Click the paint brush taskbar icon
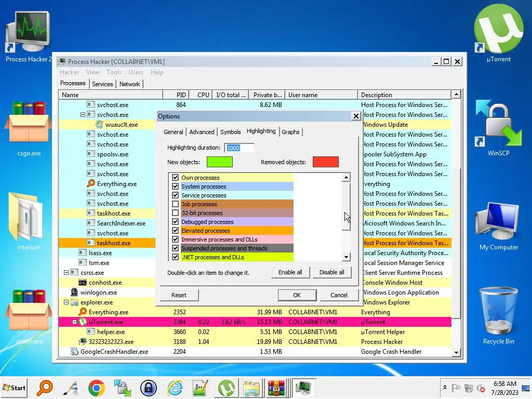 [71, 388]
